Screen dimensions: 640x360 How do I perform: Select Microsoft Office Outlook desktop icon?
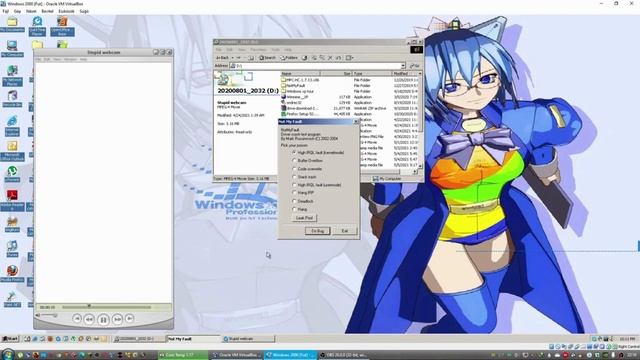click(x=12, y=151)
